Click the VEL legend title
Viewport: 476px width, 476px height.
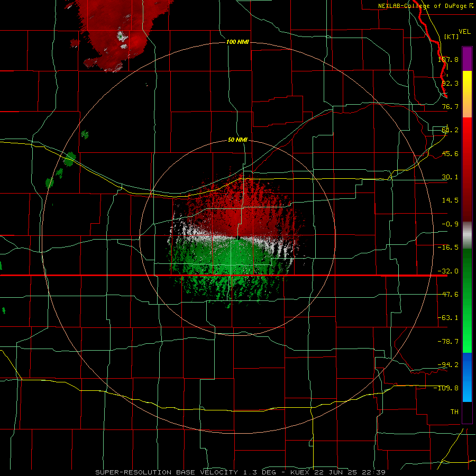coord(464,32)
